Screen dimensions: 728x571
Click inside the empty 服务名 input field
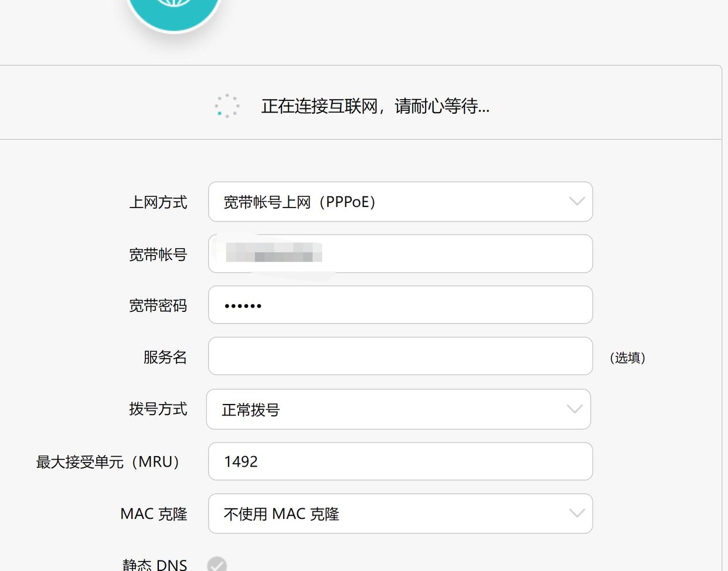pyautogui.click(x=400, y=356)
